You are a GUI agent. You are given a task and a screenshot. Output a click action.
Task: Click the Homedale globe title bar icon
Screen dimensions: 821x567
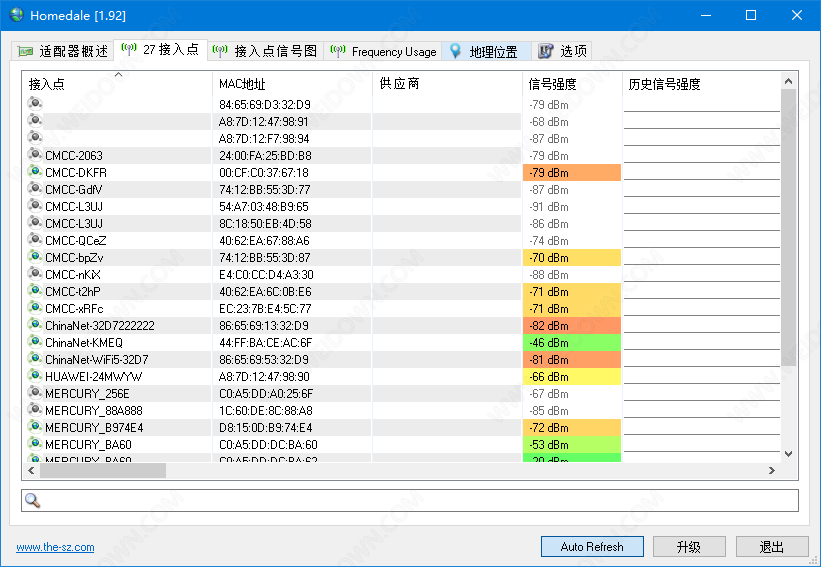17,15
